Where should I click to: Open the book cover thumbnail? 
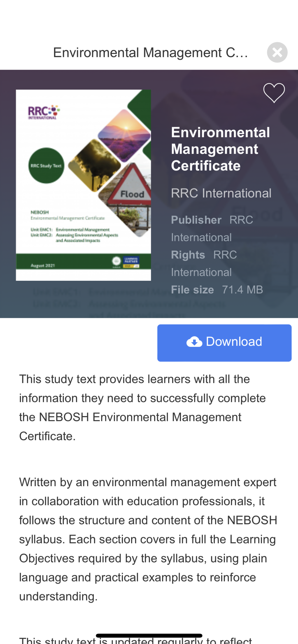click(x=83, y=185)
